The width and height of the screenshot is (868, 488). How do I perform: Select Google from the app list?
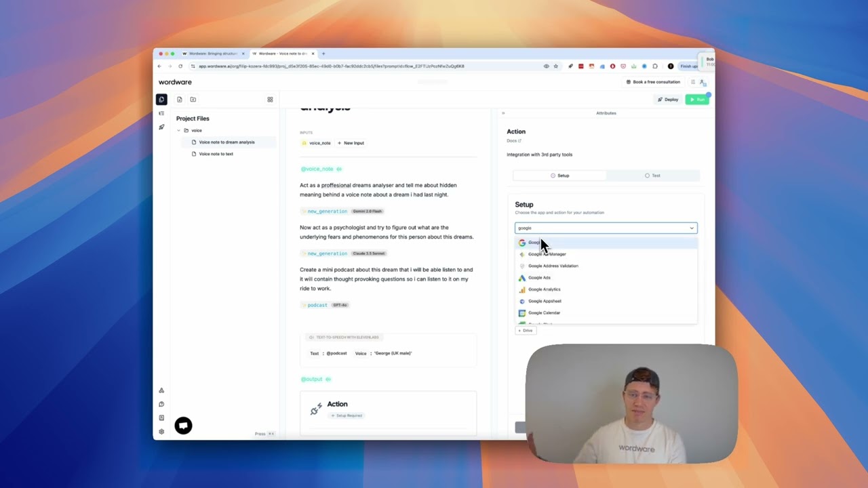pyautogui.click(x=606, y=243)
